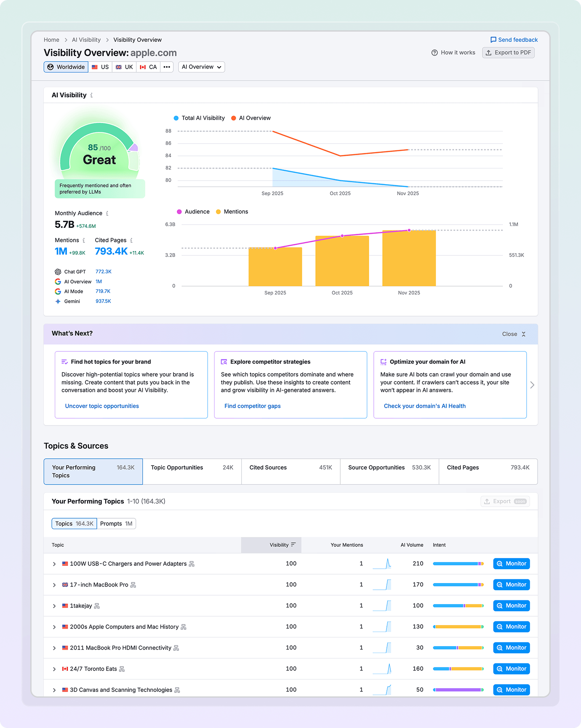The height and width of the screenshot is (728, 581).
Task: Open Uncover topic opportunities link
Action: point(102,406)
